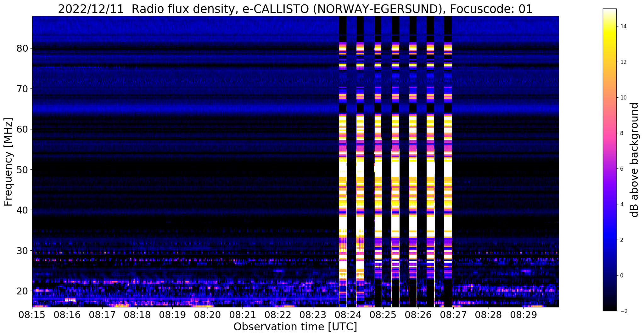644x336 pixels.
Task: Click the '08:15' time axis label
Action: tap(32, 315)
